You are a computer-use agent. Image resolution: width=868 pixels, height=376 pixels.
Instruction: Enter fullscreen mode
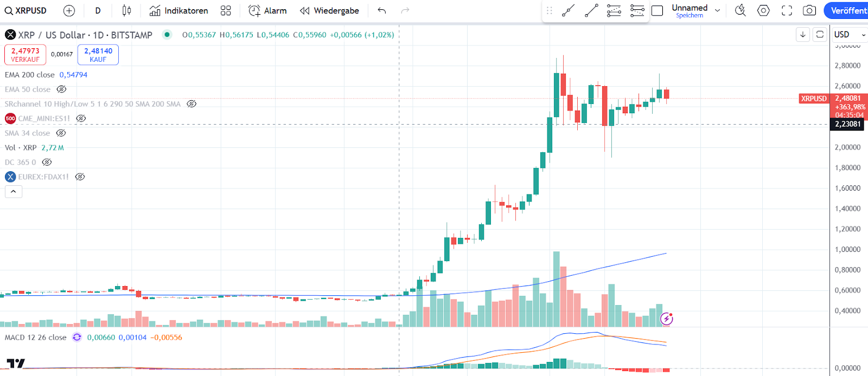[787, 10]
